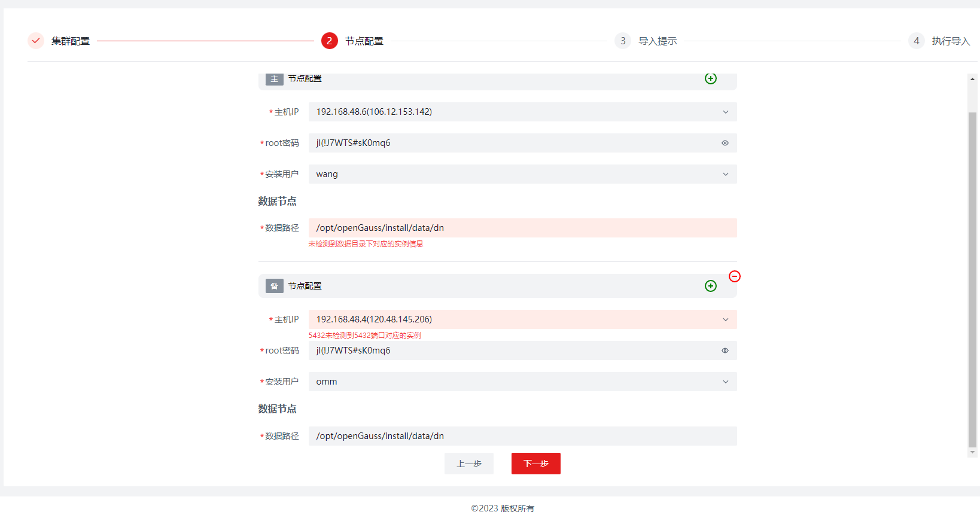The height and width of the screenshot is (515, 980).
Task: Click the 主 primary node badge
Action: tap(274, 79)
